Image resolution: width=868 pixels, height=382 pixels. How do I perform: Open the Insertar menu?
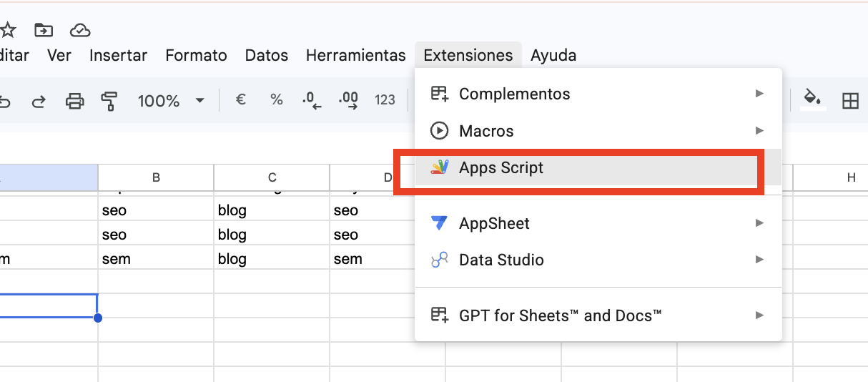pyautogui.click(x=118, y=55)
